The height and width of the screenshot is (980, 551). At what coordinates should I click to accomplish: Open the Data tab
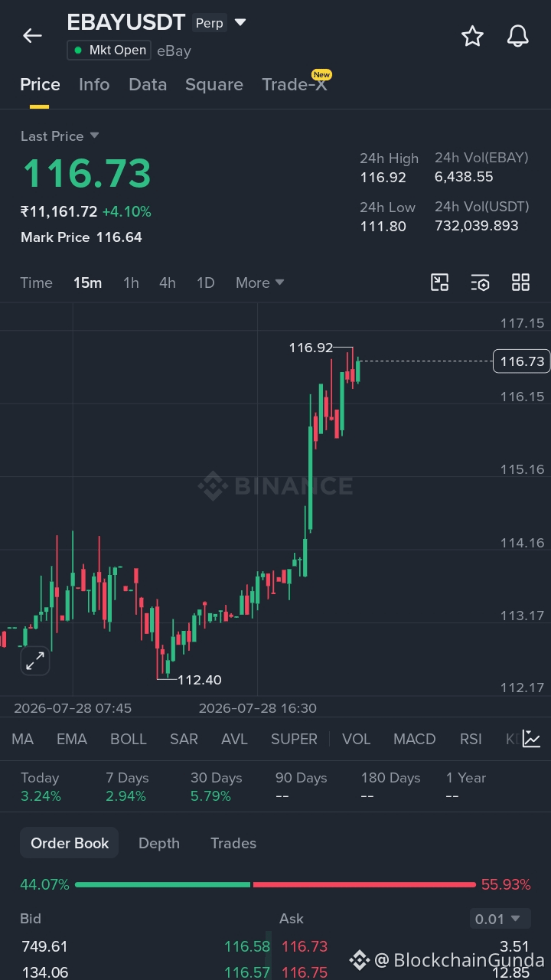coord(148,84)
